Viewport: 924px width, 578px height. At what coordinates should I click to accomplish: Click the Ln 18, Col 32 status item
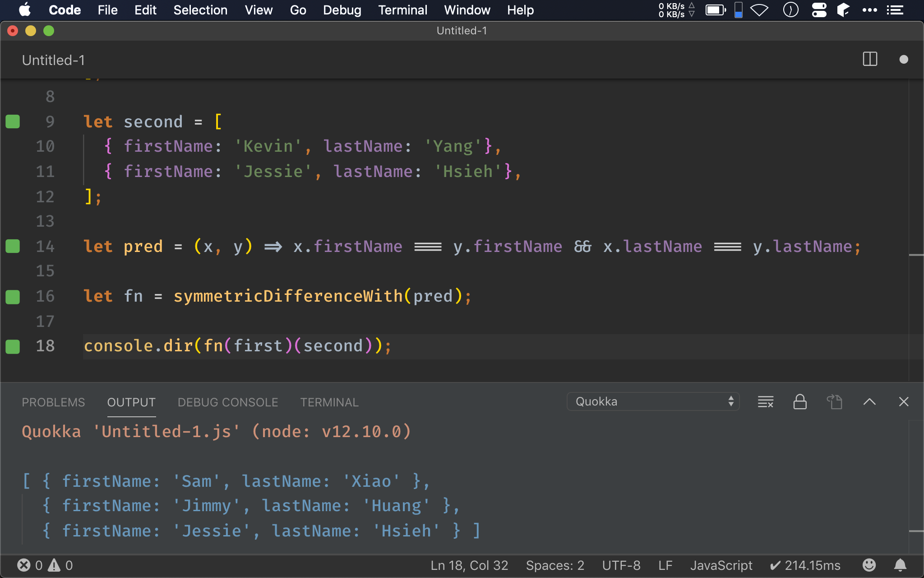(x=469, y=565)
